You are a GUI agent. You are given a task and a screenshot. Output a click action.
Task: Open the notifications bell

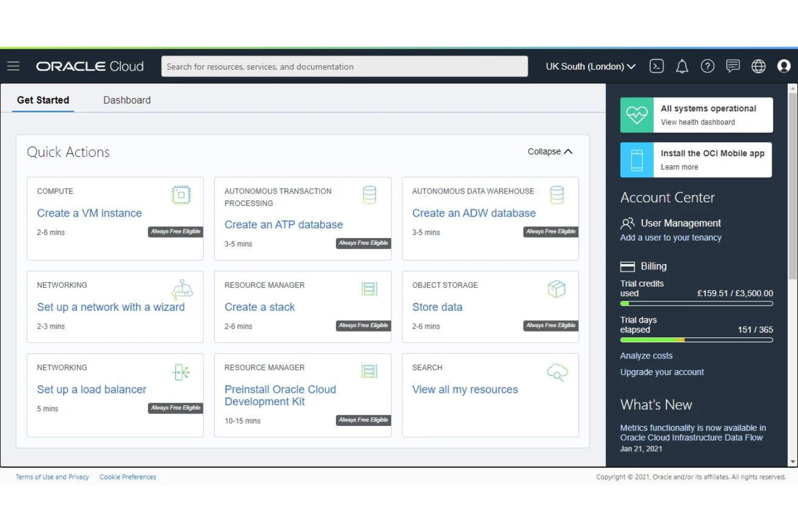[x=682, y=66]
